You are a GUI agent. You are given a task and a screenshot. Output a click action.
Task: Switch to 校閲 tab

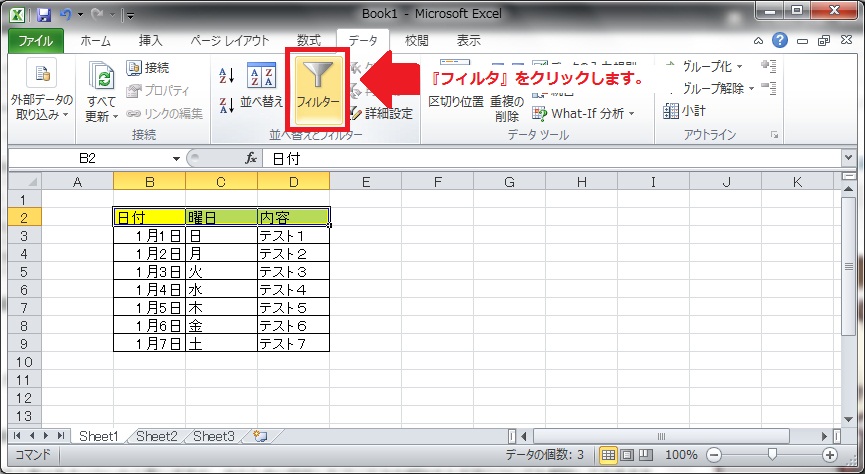tap(416, 41)
